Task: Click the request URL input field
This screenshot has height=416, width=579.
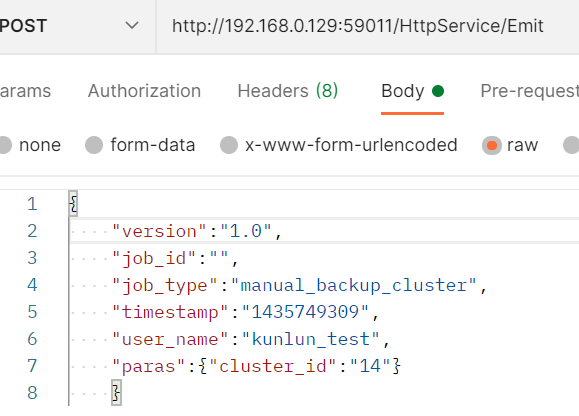Action: pos(368,27)
